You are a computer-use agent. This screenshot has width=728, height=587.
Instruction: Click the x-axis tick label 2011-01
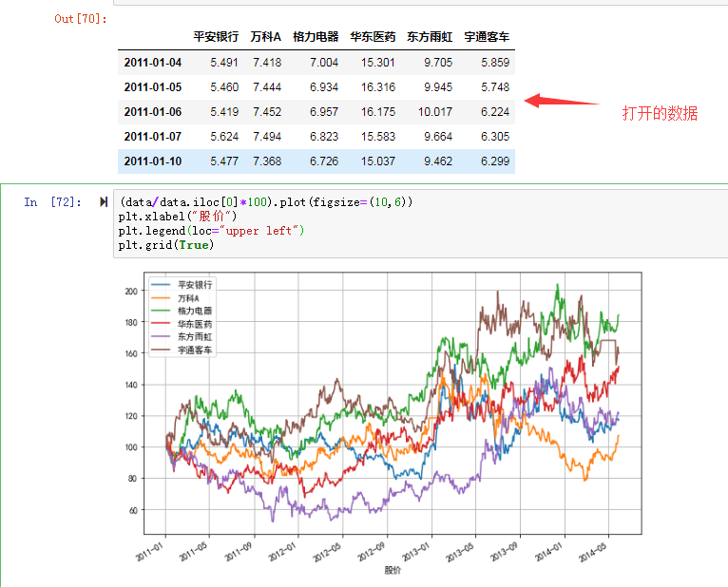[149, 552]
